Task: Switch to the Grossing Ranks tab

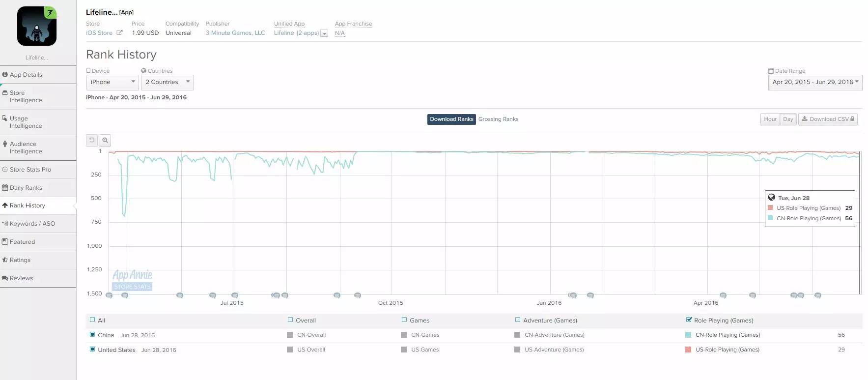Action: pyautogui.click(x=498, y=119)
